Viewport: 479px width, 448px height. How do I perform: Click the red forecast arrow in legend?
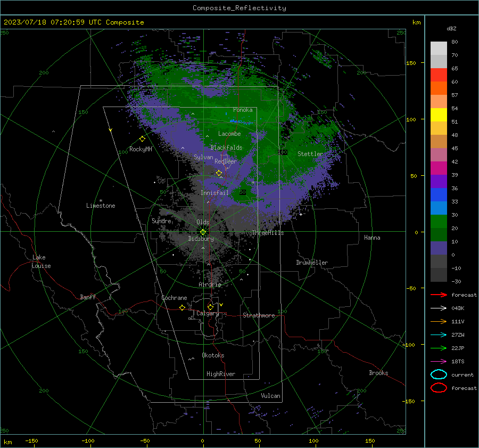[x=439, y=295]
